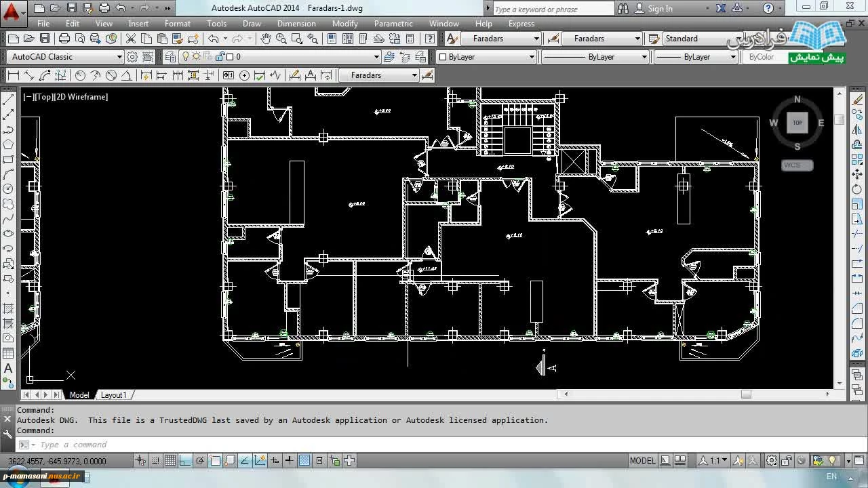This screenshot has height=488, width=868.
Task: Open the Express menu
Action: click(521, 23)
